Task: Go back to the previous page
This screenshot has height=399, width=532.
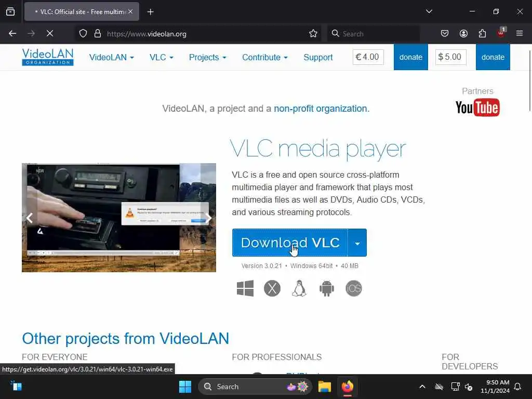Action: [12, 33]
